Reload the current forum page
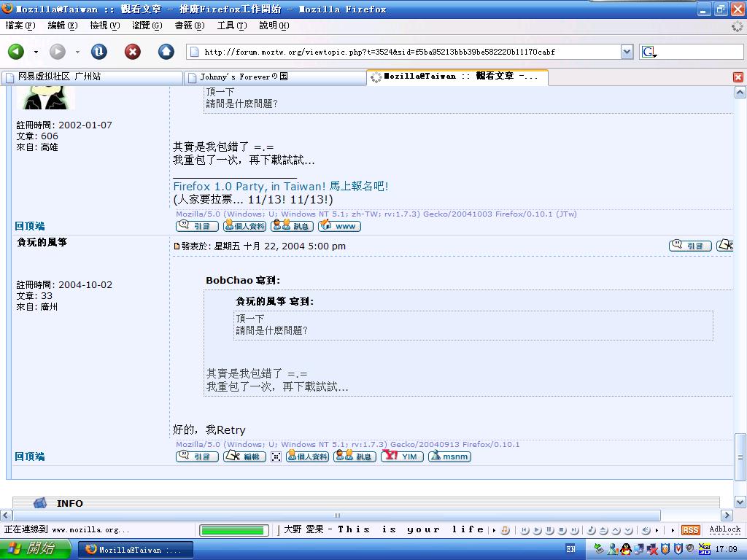The width and height of the screenshot is (747, 560). click(x=98, y=52)
